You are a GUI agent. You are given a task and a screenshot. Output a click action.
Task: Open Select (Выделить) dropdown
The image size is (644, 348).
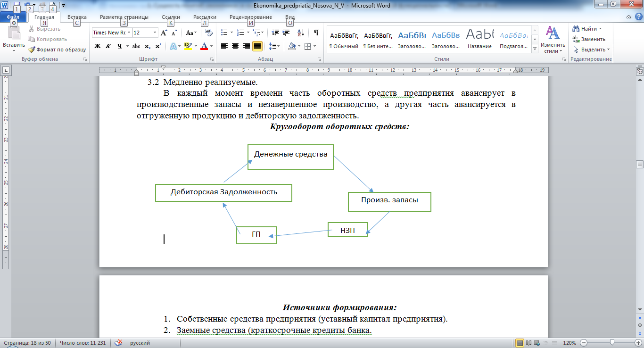591,49
